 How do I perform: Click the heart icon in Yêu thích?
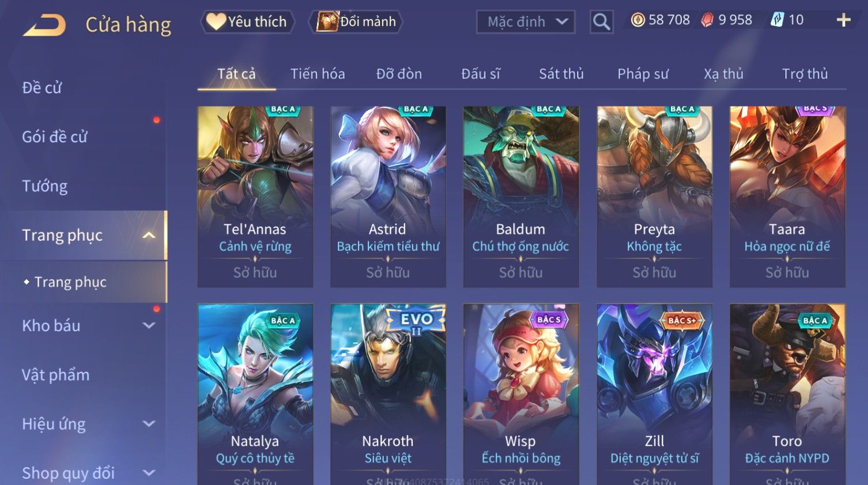216,22
